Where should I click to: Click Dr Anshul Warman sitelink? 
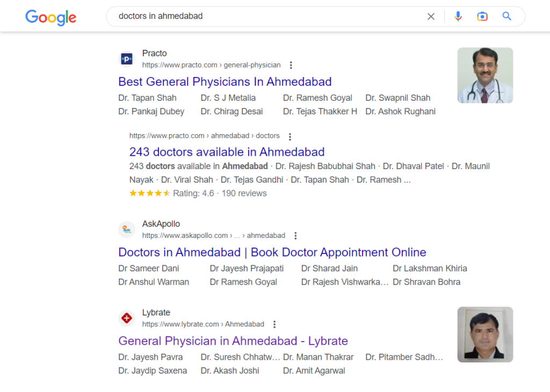point(154,282)
